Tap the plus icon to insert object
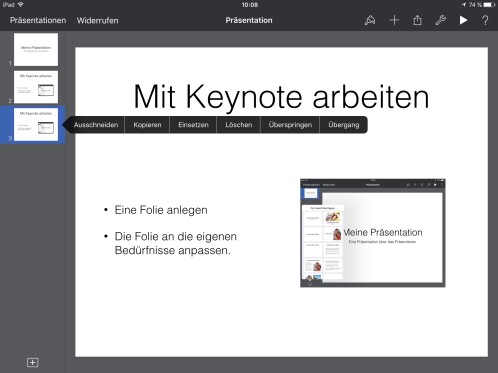This screenshot has width=498, height=373. pyautogui.click(x=394, y=20)
